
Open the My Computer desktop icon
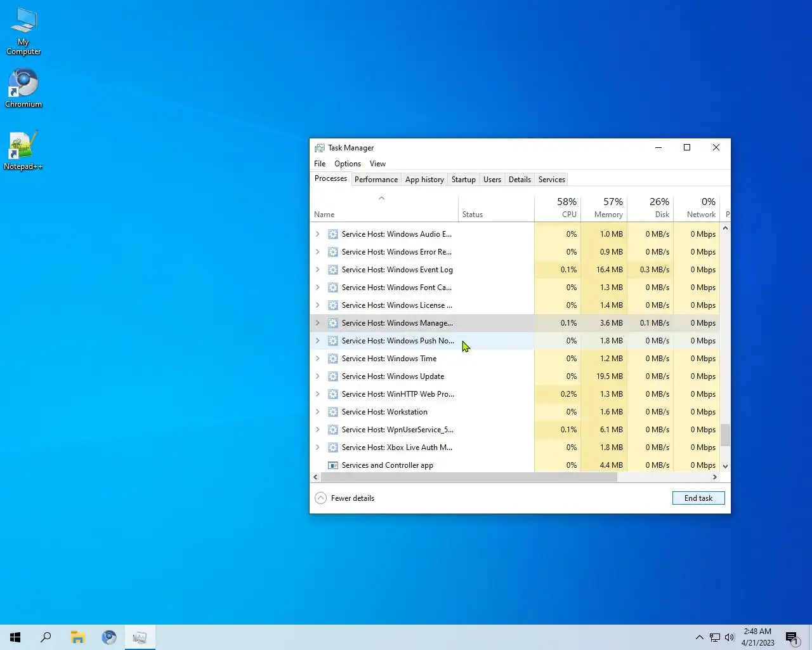coord(23,30)
